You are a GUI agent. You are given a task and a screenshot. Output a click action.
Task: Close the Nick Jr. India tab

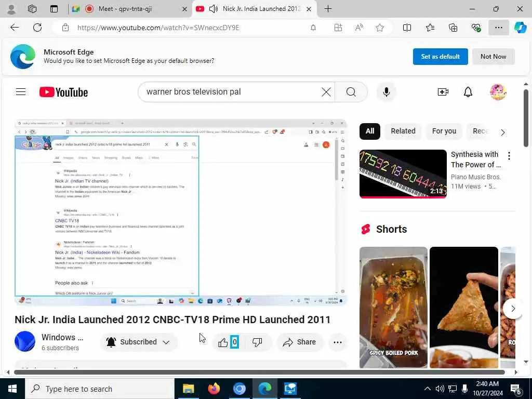[309, 9]
